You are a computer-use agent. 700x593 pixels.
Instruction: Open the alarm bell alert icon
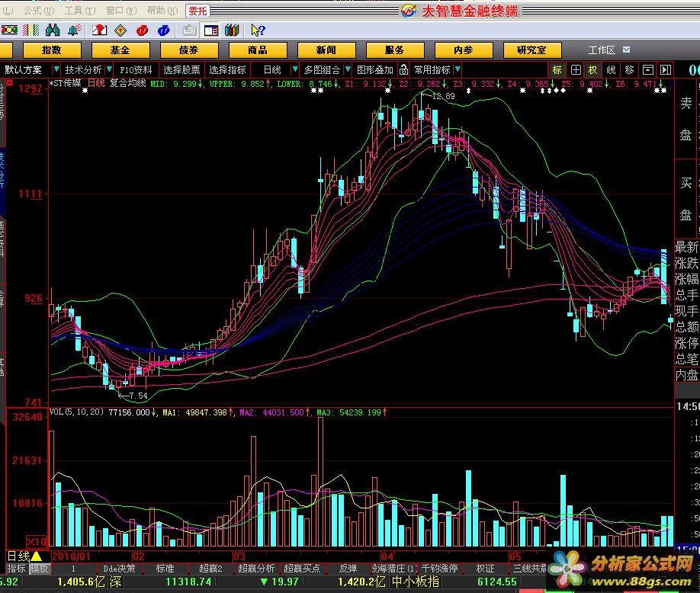point(74,30)
